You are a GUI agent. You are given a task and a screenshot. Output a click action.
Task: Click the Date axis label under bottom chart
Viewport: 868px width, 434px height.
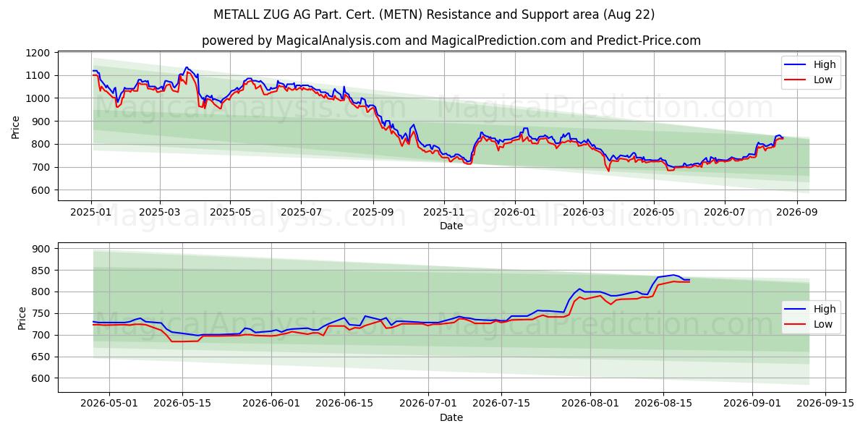pos(451,418)
